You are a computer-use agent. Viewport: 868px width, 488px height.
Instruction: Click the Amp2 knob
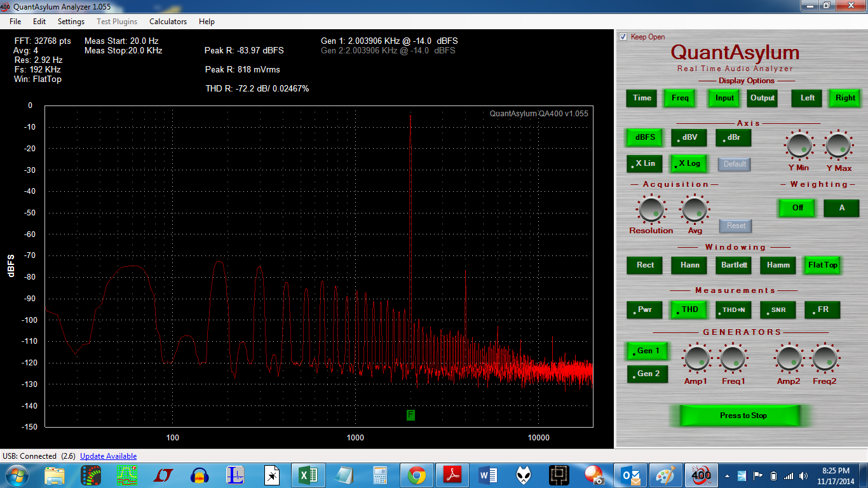790,358
